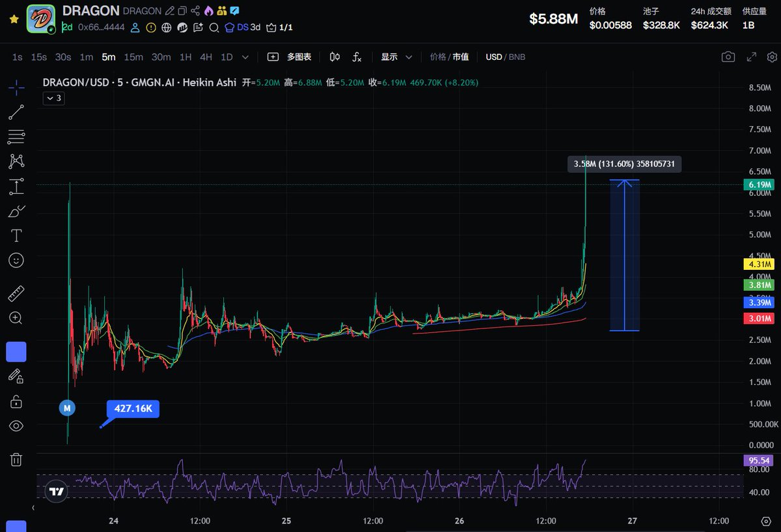Click the pie chart analytics icon
The image size is (781, 532).
coord(182,27)
